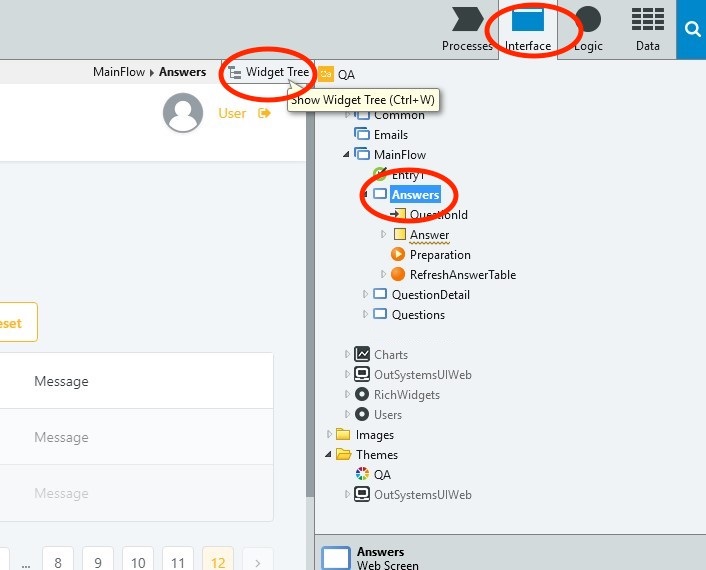Select the RefreshAnswerTable row

(463, 275)
